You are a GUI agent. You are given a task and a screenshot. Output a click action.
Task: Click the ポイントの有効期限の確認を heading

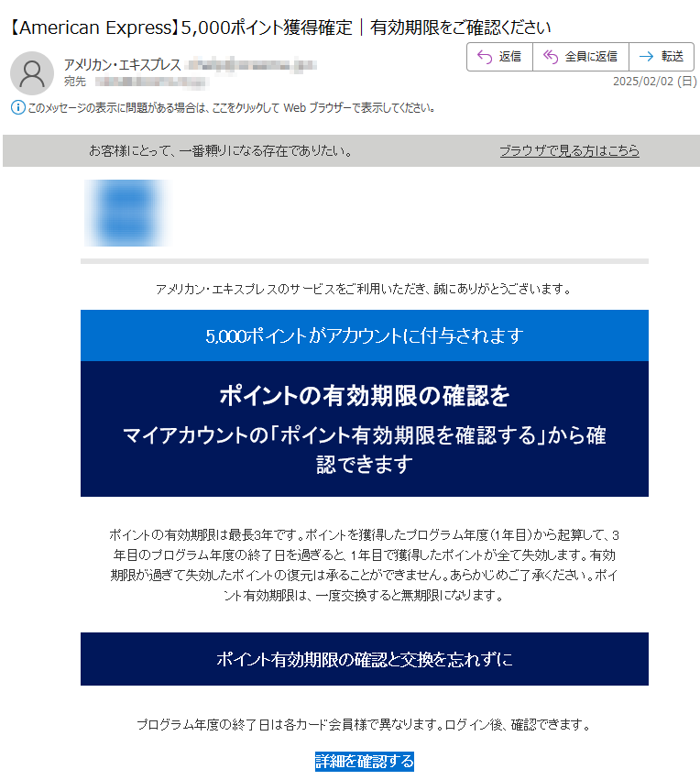365,396
